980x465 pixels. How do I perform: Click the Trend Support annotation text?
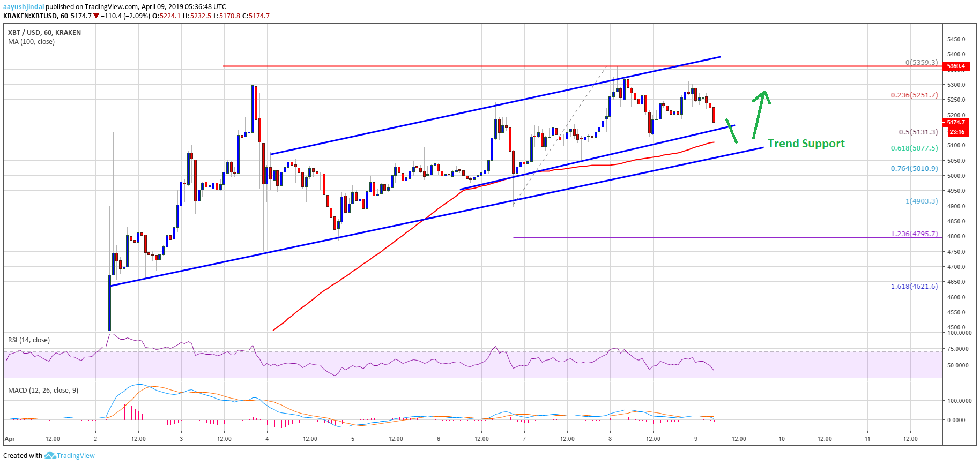point(806,144)
